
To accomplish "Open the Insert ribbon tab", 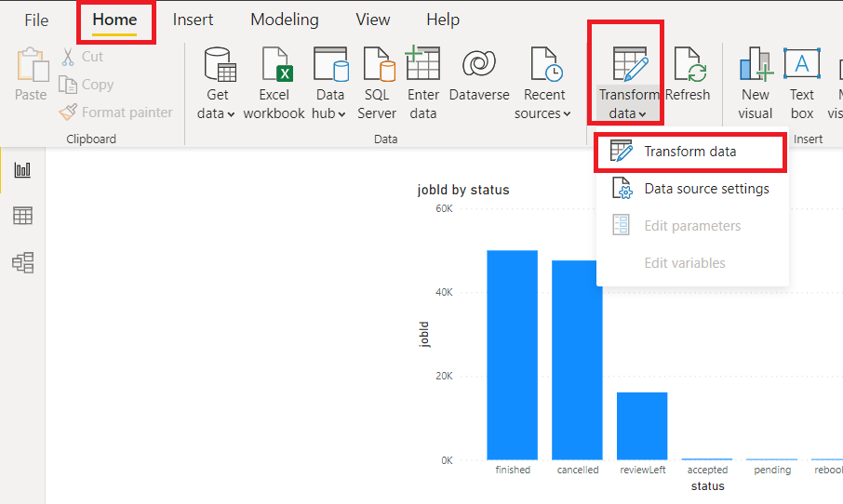I will click(x=193, y=20).
